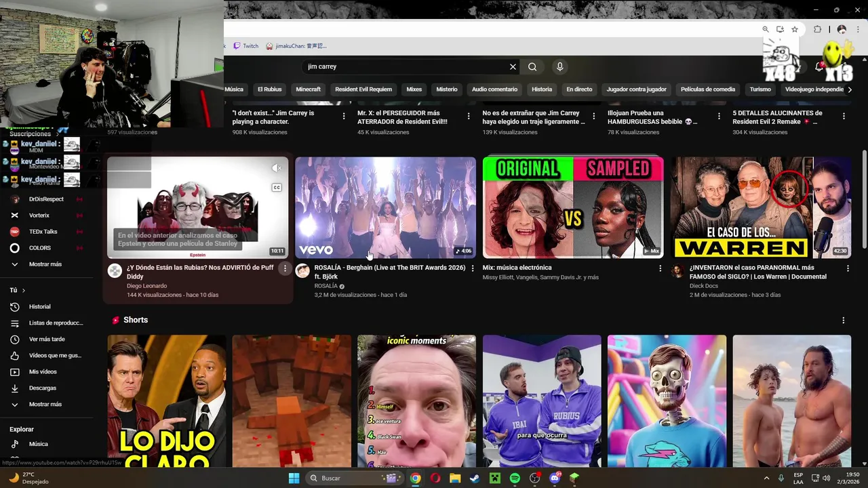
Task: Open the Puff Diddy video title
Action: click(200, 272)
